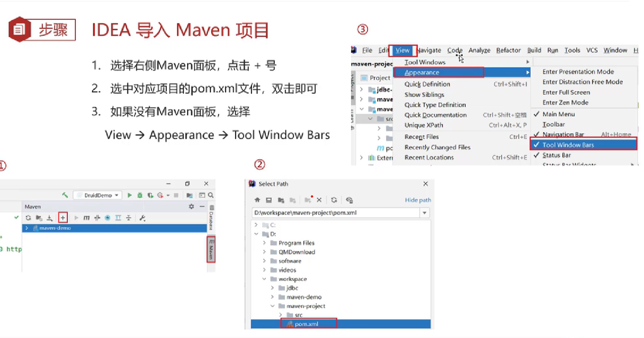Toggle the Tool Window Bars option
Viewport: 644px width, 338px height.
(x=584, y=145)
